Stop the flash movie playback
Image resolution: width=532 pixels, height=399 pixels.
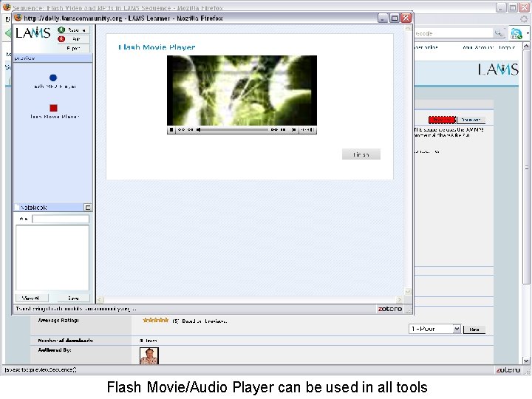171,129
